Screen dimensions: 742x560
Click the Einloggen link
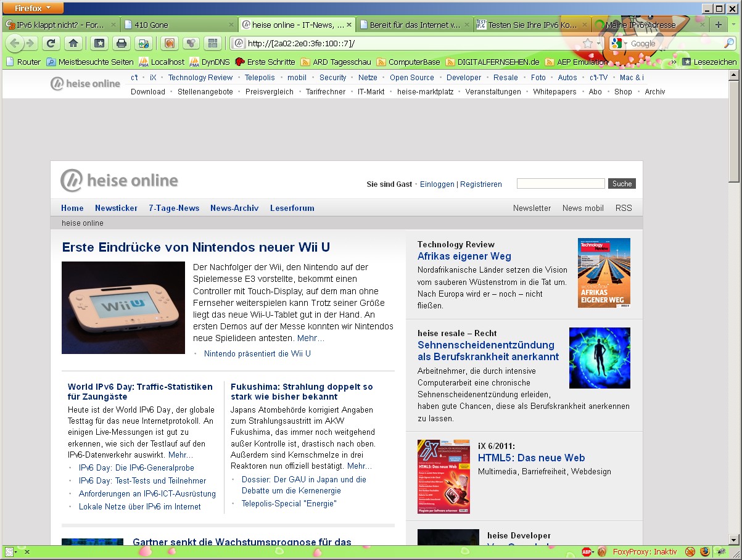pyautogui.click(x=437, y=184)
